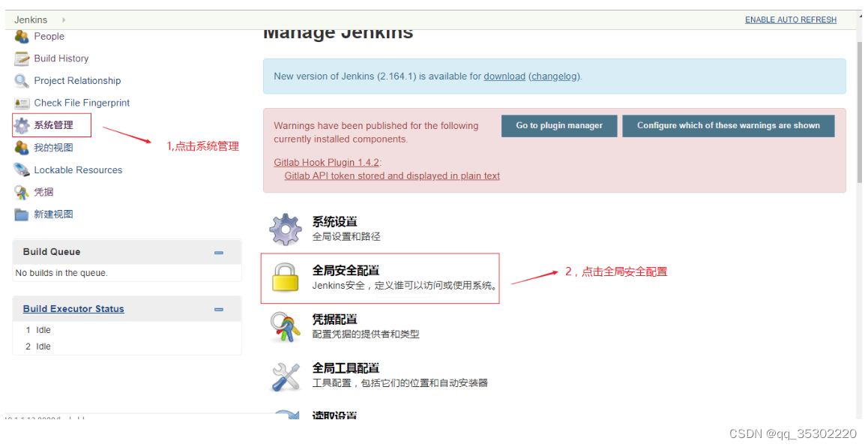
Task: Open 我的视图 in the sidebar
Action: (x=54, y=147)
